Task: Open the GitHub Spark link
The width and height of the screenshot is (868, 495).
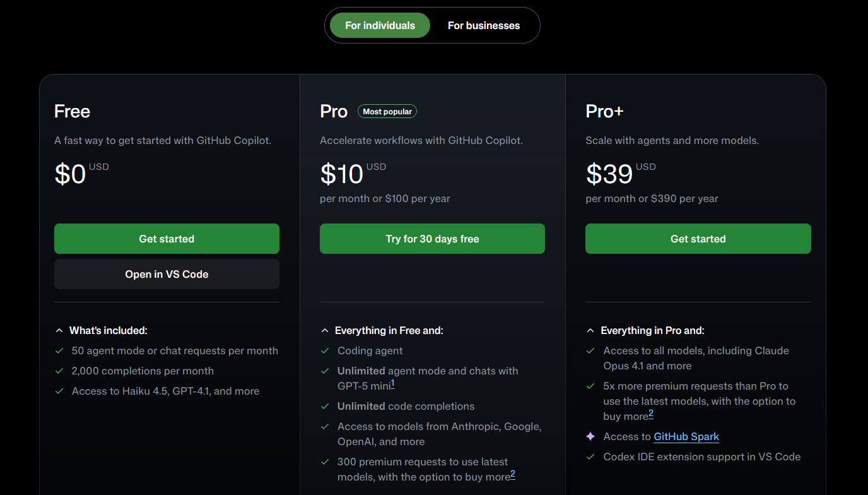Action: pyautogui.click(x=686, y=436)
